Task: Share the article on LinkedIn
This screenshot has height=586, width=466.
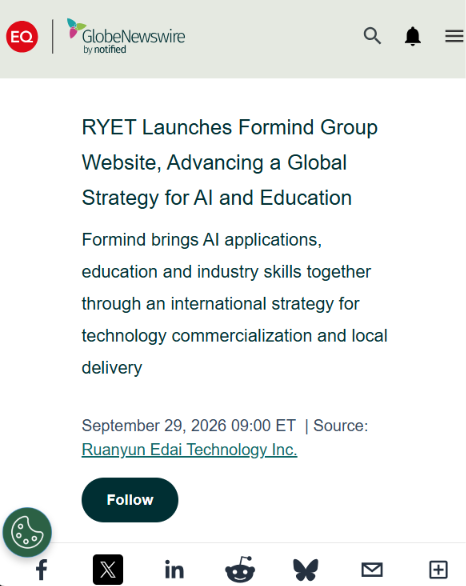Action: [x=174, y=570]
